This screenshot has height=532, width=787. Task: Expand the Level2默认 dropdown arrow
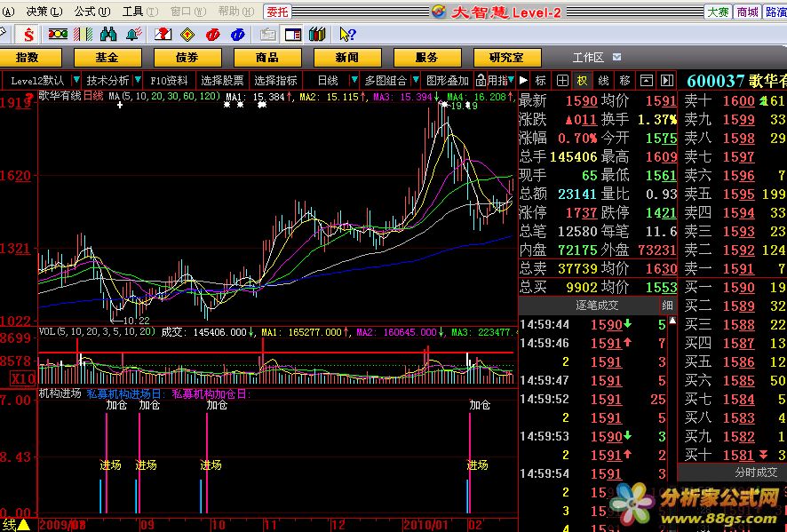coord(76,80)
